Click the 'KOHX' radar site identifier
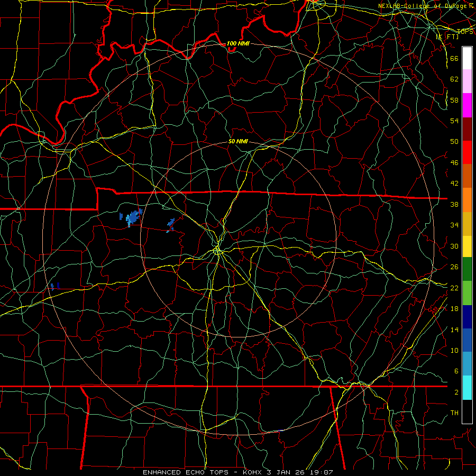 [x=253, y=472]
